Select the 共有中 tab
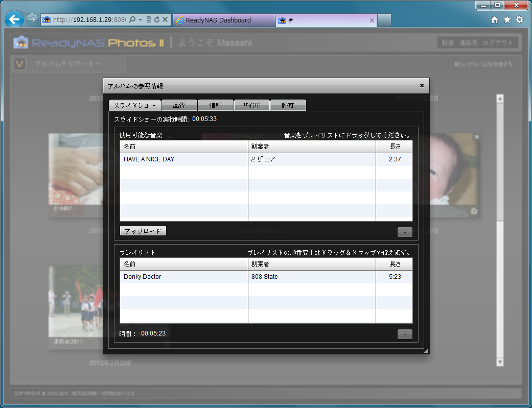 tap(252, 106)
